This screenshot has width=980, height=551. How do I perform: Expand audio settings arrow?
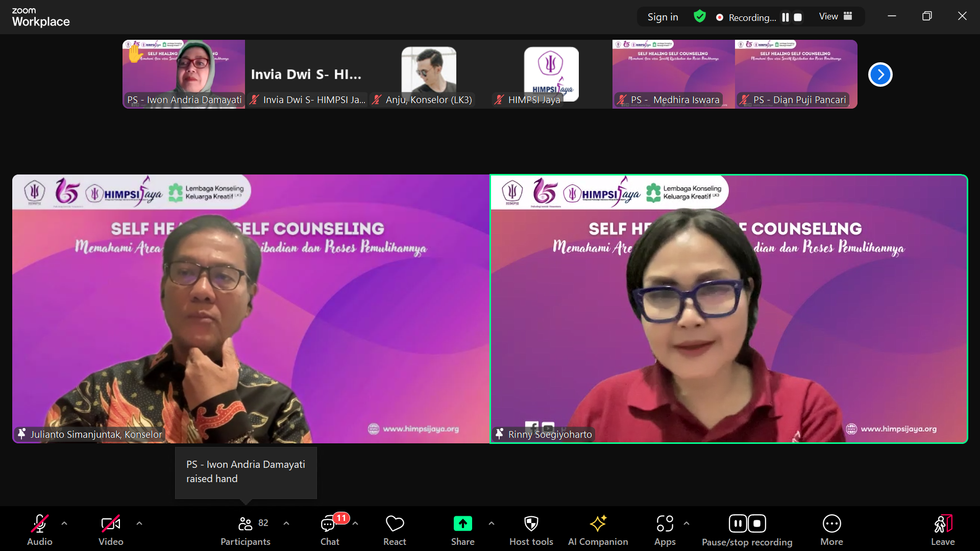(x=64, y=523)
